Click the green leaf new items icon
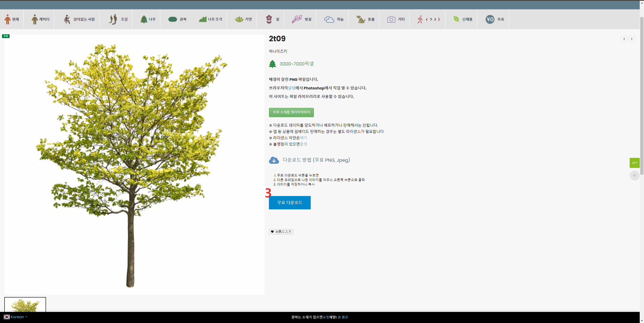 (456, 19)
